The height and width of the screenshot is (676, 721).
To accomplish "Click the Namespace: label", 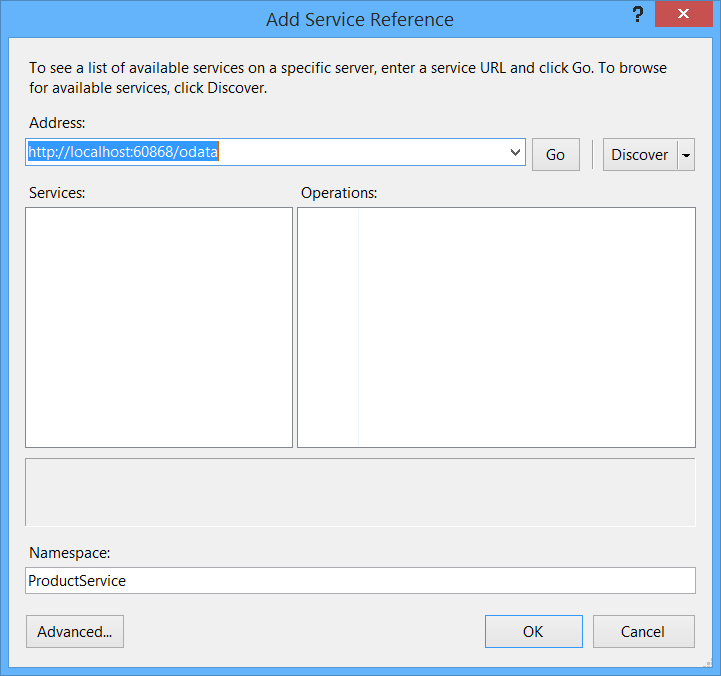I will pyautogui.click(x=70, y=553).
